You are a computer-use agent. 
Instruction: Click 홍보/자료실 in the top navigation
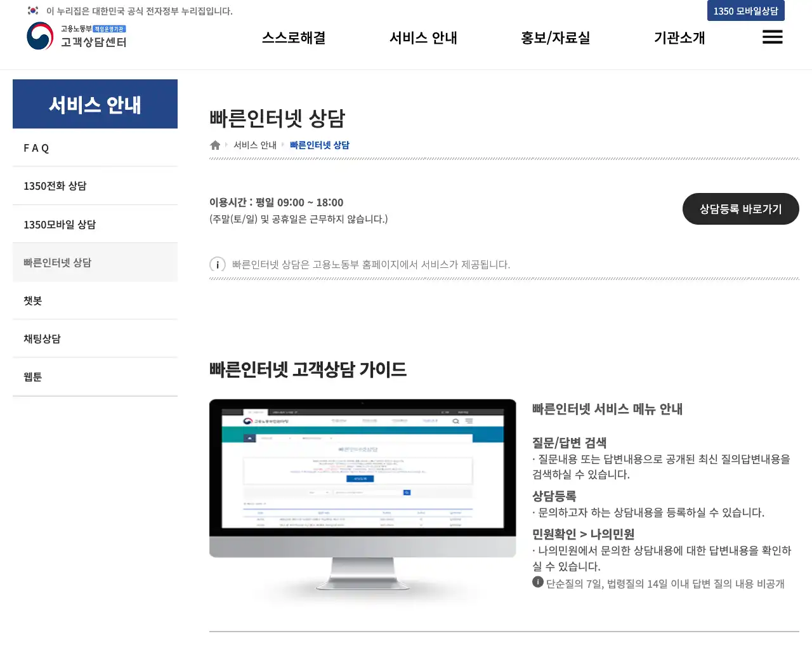554,37
